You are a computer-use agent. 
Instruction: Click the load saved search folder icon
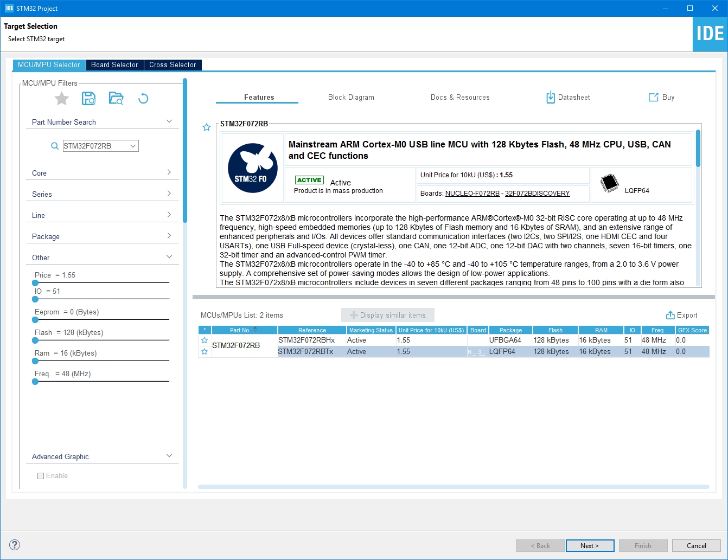(x=116, y=99)
